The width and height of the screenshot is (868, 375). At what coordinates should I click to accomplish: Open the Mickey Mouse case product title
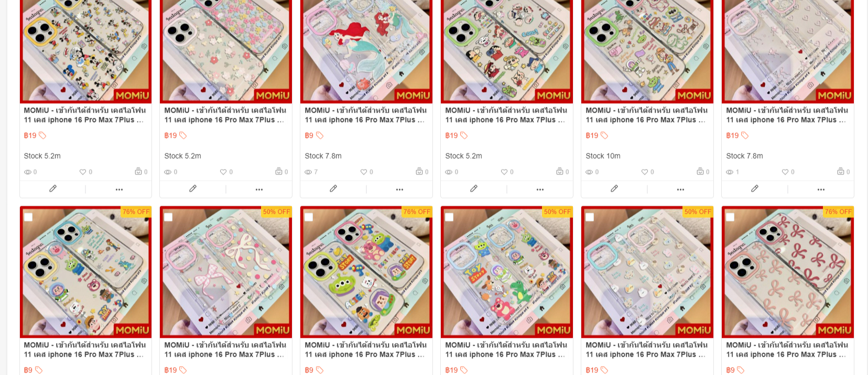[85, 115]
